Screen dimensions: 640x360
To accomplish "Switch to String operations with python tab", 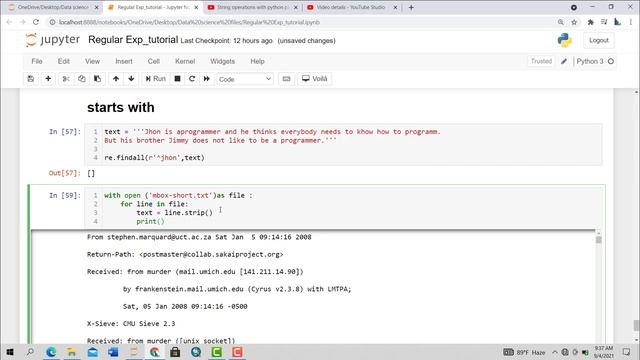I will pos(252,7).
